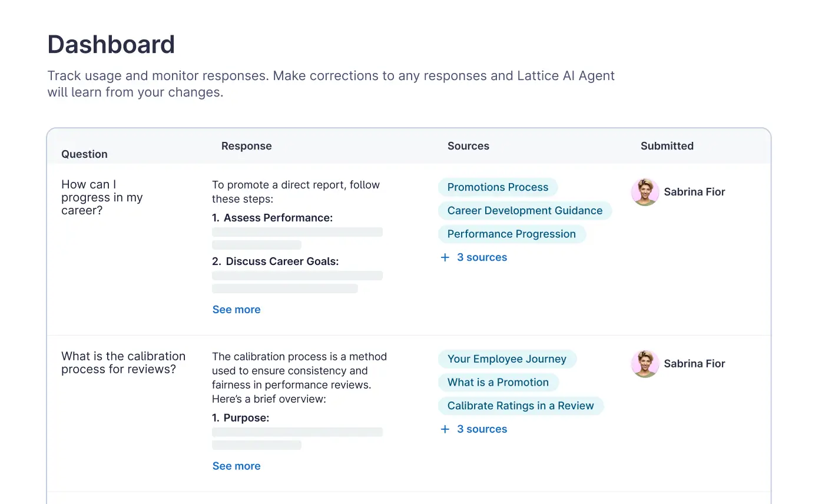
Task: Expand the career progress response with See more
Action: [x=236, y=310]
